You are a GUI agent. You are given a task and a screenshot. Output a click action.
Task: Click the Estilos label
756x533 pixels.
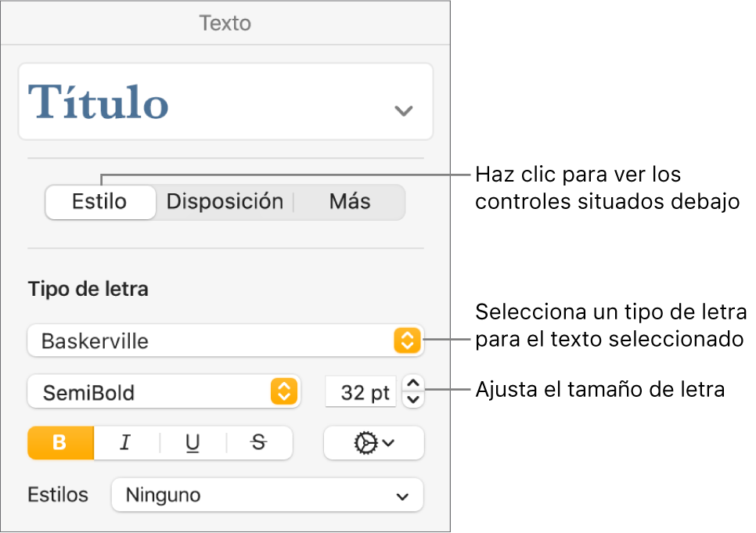click(x=58, y=495)
